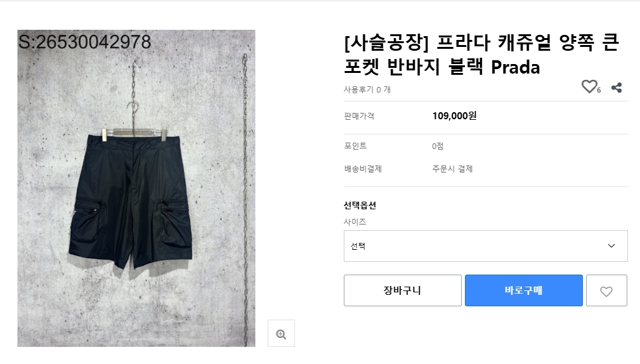The height and width of the screenshot is (364, 640).
Task: Click the product title ending in Prada
Action: (482, 55)
